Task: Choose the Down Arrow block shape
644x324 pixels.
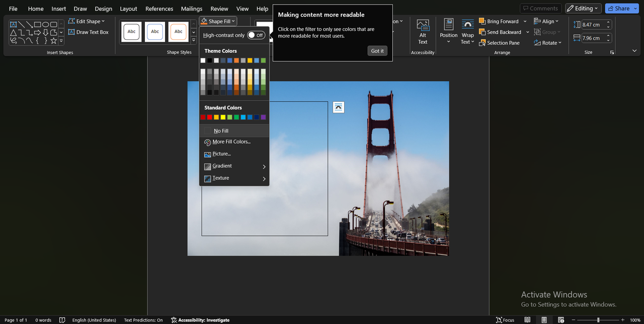Action: [x=46, y=32]
